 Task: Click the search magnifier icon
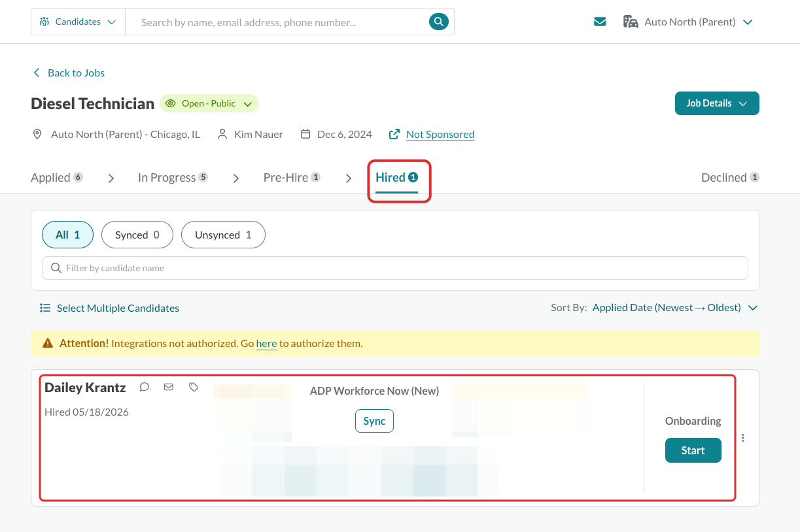tap(439, 22)
